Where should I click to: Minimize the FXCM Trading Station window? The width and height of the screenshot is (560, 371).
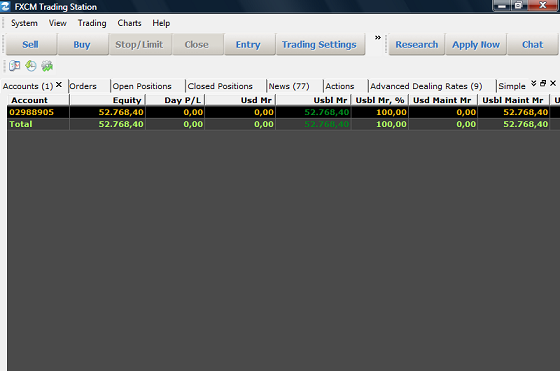502,5
